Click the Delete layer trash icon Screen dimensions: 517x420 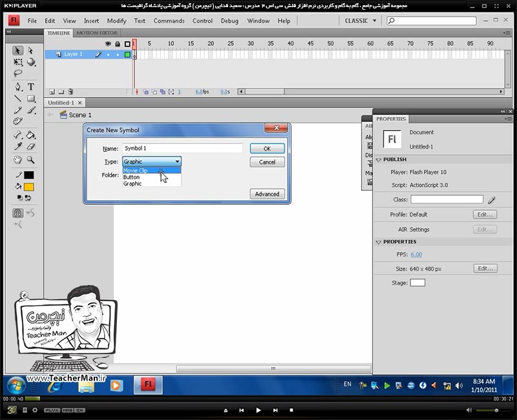70,92
